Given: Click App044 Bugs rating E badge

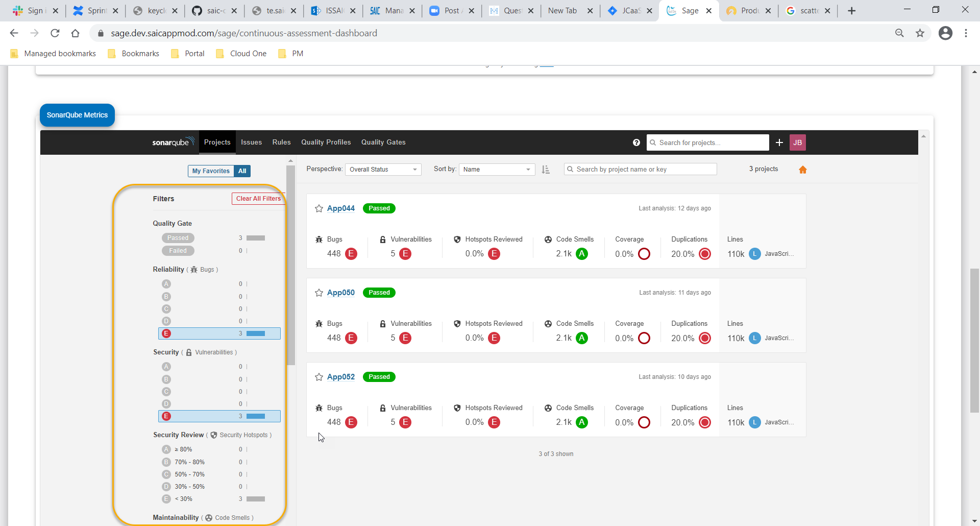Looking at the screenshot, I should click(351, 254).
